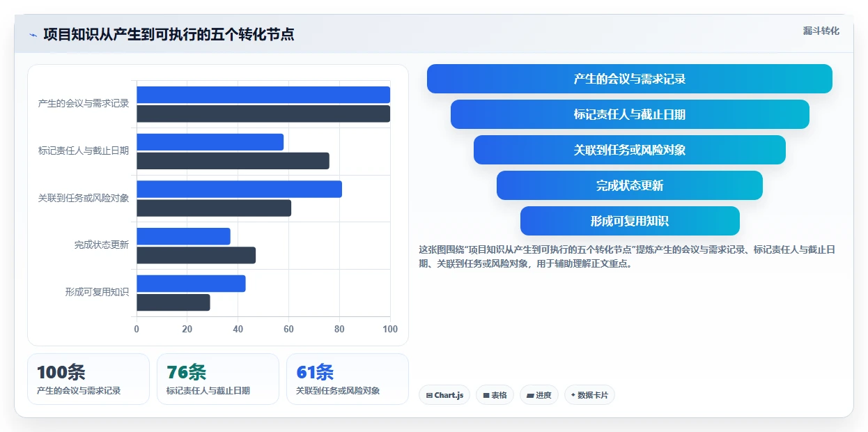This screenshot has height=432, width=868.
Task: Click the Chart.js tag chip
Action: 444,395
